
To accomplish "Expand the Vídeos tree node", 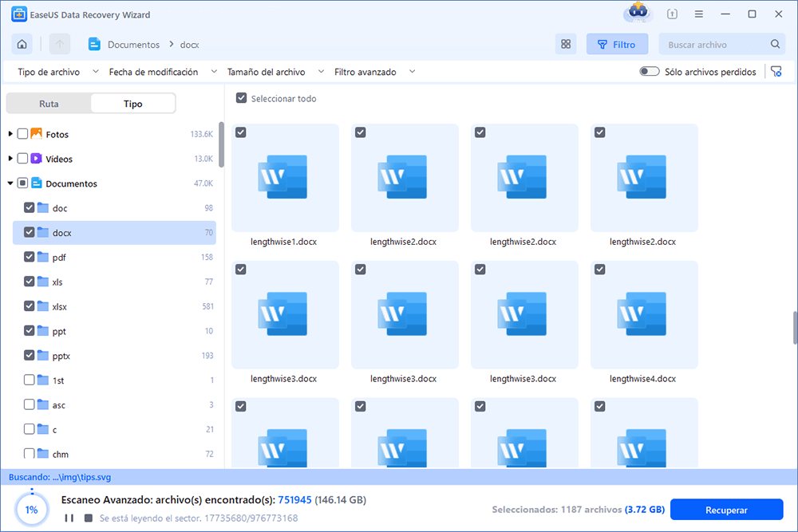I will (10, 159).
